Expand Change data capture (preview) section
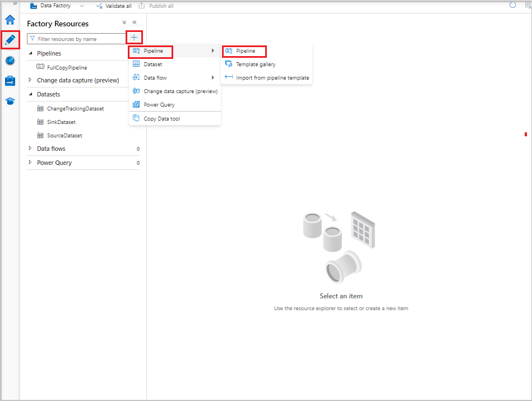The image size is (532, 401). [x=30, y=80]
